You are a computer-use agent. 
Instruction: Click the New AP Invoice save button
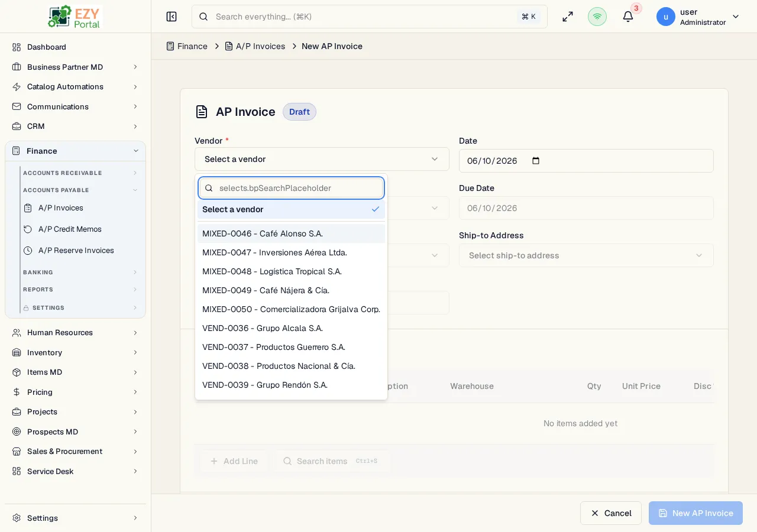tap(695, 513)
